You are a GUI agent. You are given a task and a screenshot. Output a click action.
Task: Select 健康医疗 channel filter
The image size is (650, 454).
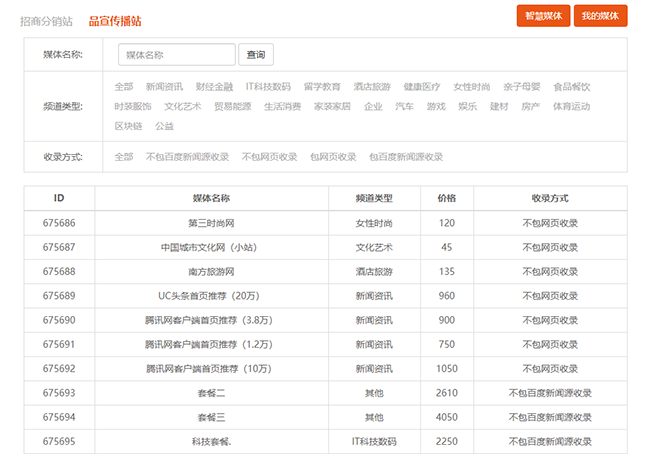pyautogui.click(x=422, y=87)
